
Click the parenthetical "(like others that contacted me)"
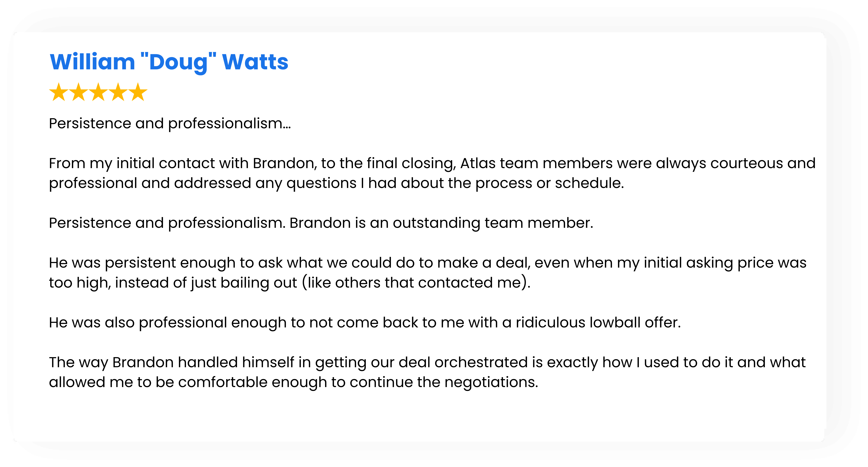416,283
